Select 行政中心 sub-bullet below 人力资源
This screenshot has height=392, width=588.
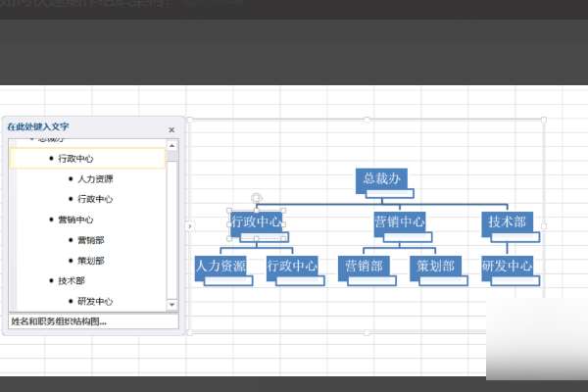coord(95,199)
